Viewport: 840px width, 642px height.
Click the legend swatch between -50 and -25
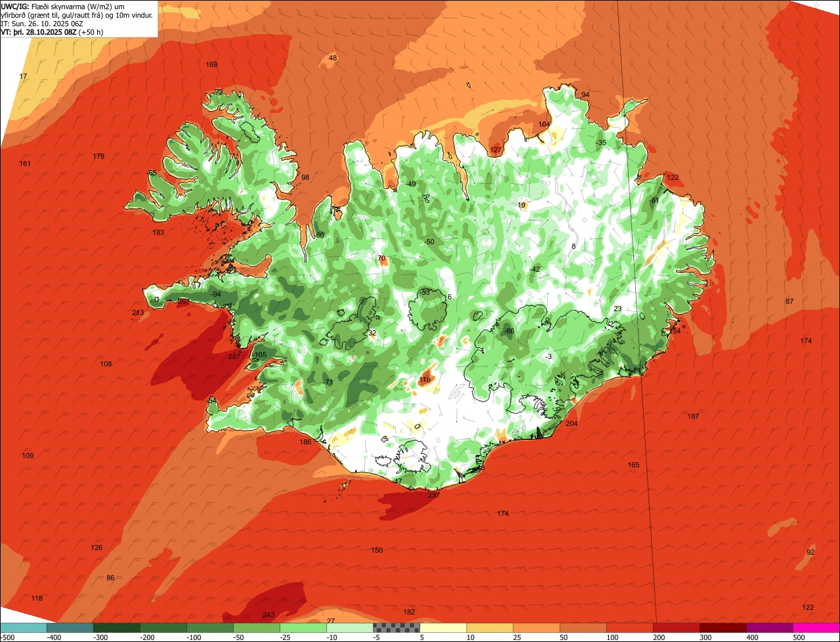coord(257,628)
